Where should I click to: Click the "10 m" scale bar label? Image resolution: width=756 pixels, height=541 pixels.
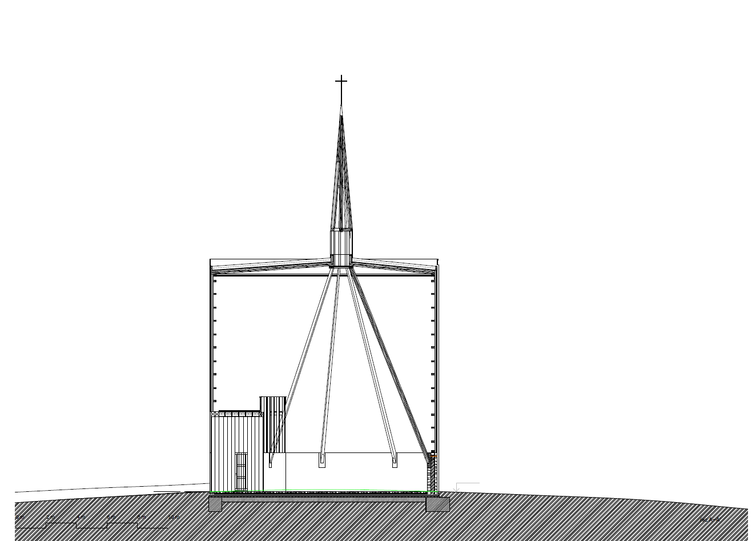(173, 518)
